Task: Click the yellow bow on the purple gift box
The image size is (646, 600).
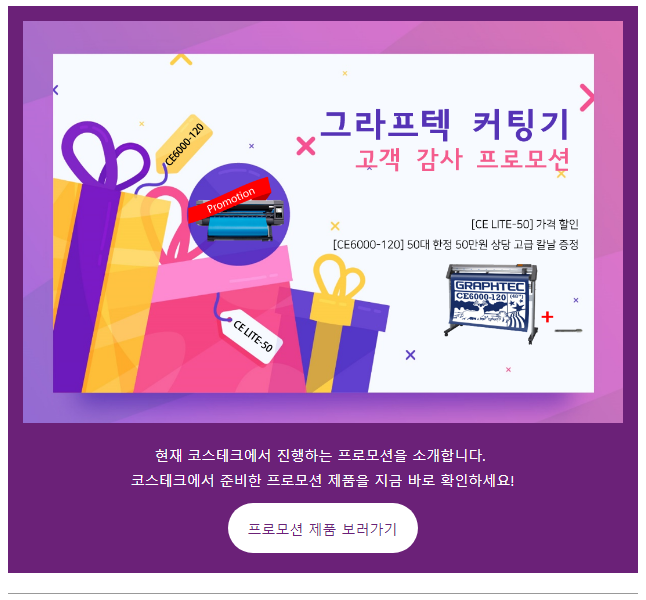Action: (339, 275)
